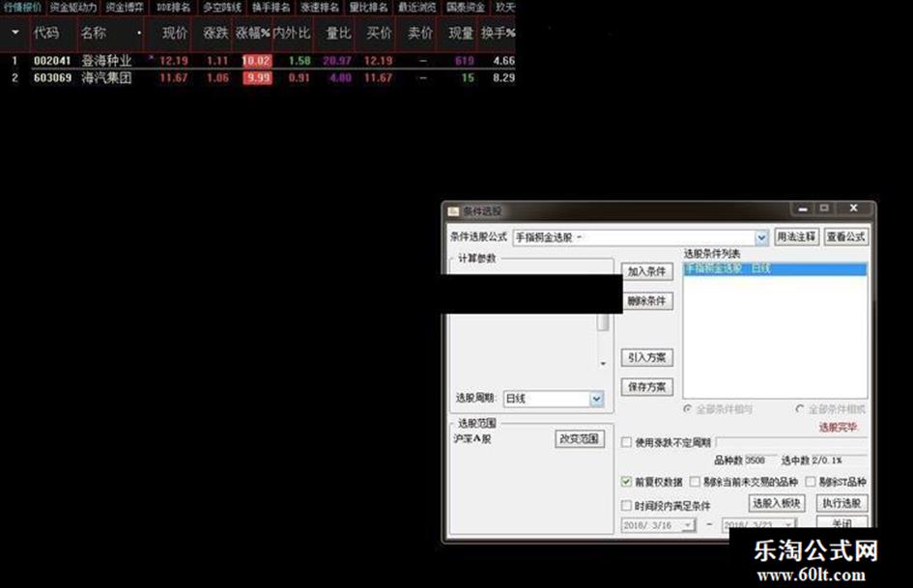
Task: Close the 条件选股 dialog with X
Action: tap(854, 208)
